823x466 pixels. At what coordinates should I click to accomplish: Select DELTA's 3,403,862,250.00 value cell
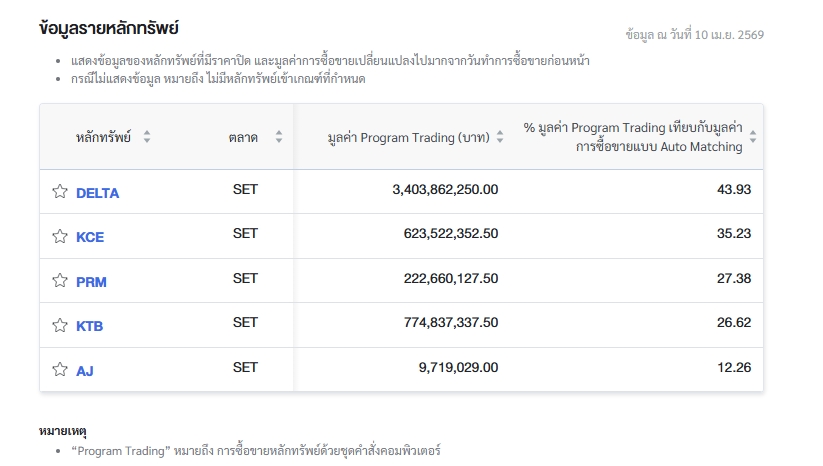(445, 189)
